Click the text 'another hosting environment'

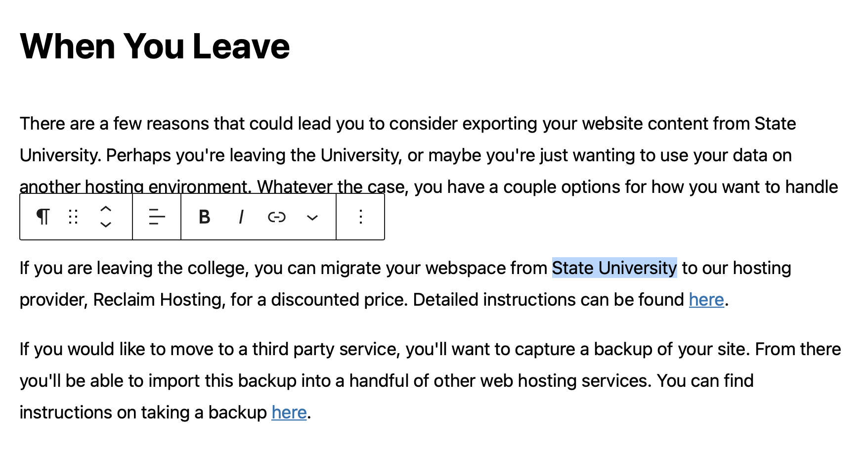133,187
